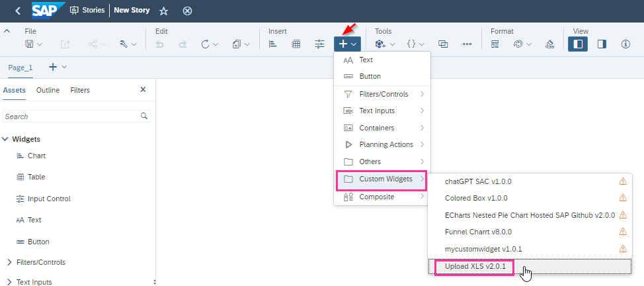Image resolution: width=644 pixels, height=286 pixels.
Task: Collapse the toolbar with caret icon
Action: (7, 31)
